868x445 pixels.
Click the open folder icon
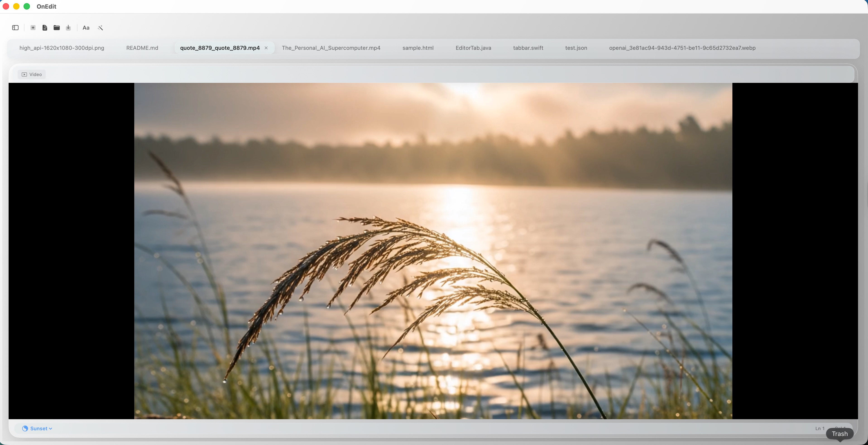[x=57, y=28]
